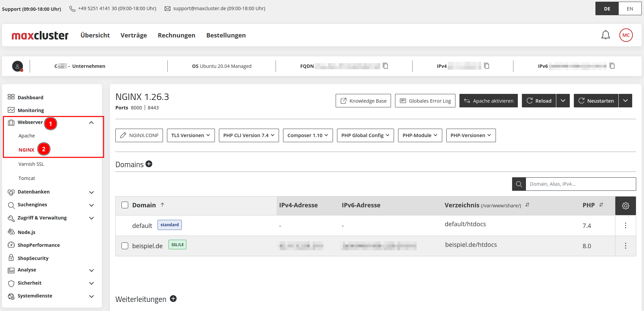Click the Neustarten button

pos(596,101)
